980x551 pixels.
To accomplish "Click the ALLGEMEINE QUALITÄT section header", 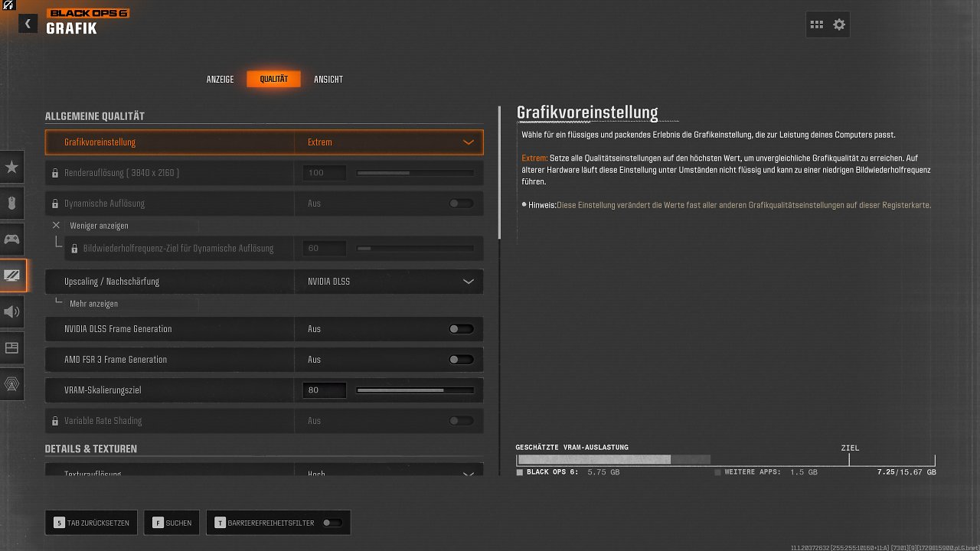I will click(x=95, y=116).
